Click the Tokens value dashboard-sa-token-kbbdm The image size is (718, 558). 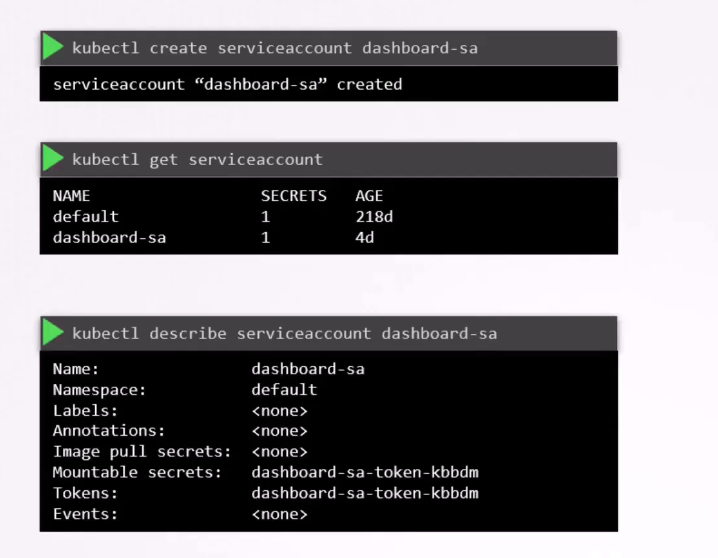[x=365, y=493]
